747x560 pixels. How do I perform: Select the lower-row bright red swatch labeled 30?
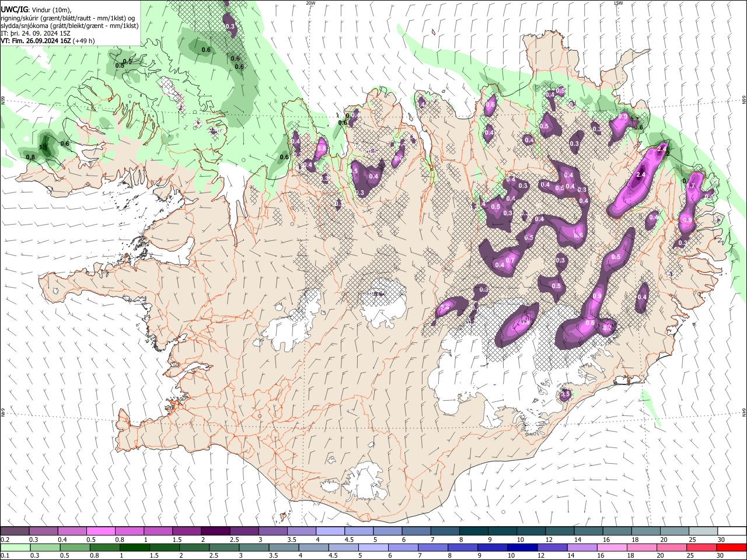pyautogui.click(x=731, y=547)
